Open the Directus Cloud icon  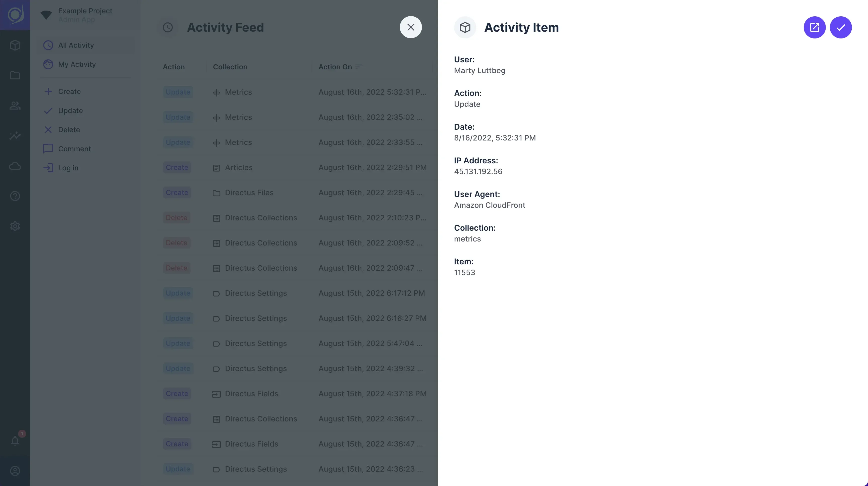coord(15,166)
